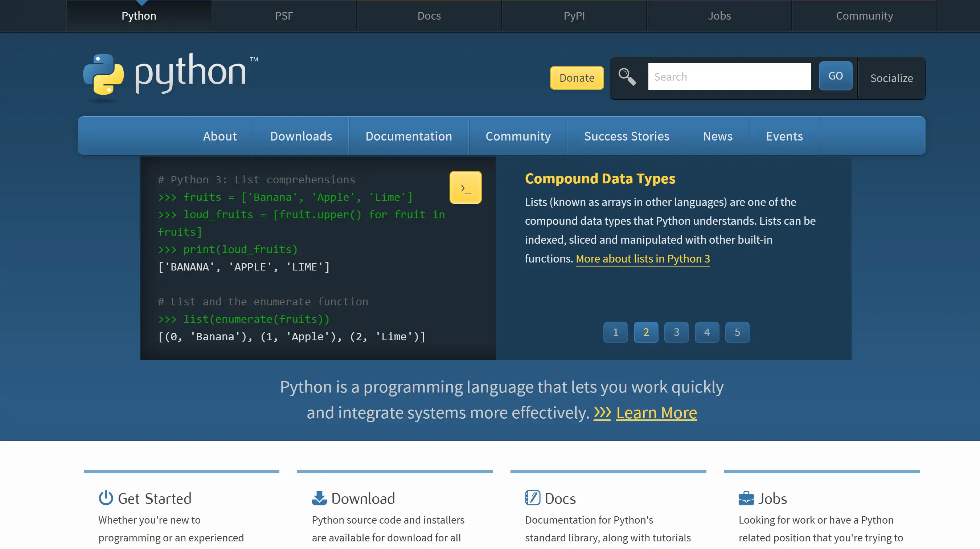Click the output "['BANANA', 'APPLE', 'LIME']"
This screenshot has width=980, height=549.
pyautogui.click(x=244, y=267)
